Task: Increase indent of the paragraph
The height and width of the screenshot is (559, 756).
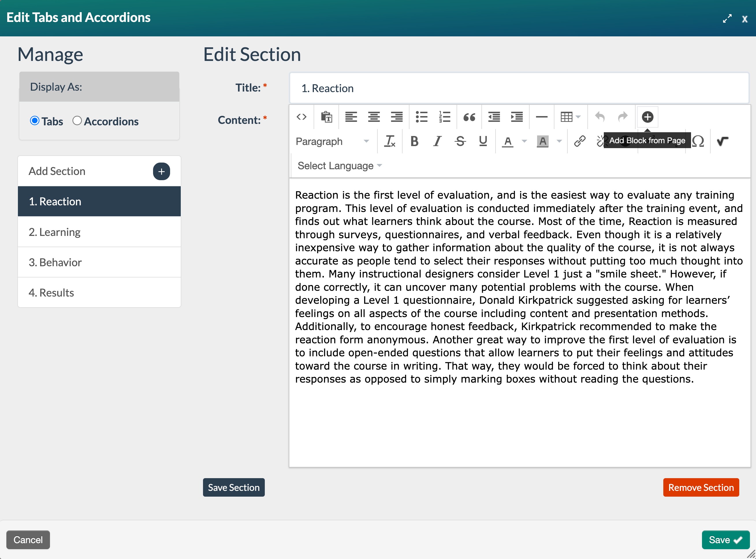Action: [517, 117]
